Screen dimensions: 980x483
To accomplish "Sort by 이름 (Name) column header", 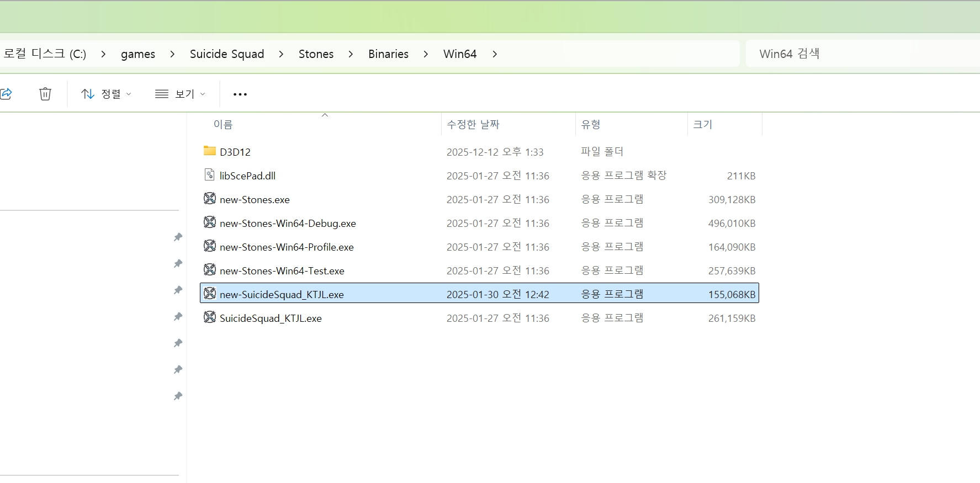I will (x=223, y=125).
